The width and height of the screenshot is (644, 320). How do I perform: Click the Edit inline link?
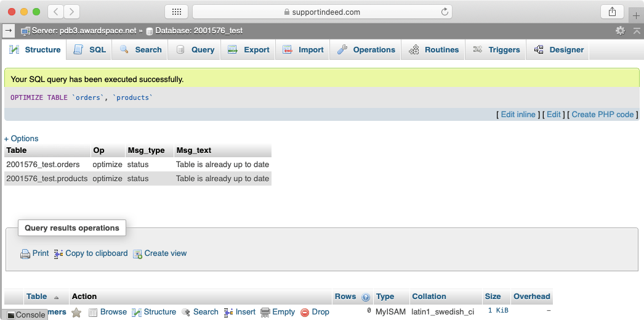(518, 115)
